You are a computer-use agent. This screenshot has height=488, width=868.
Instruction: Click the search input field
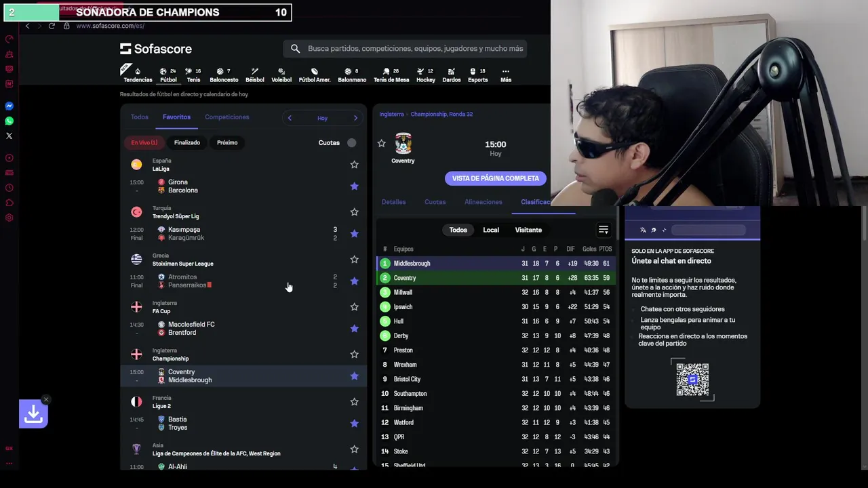pos(406,49)
